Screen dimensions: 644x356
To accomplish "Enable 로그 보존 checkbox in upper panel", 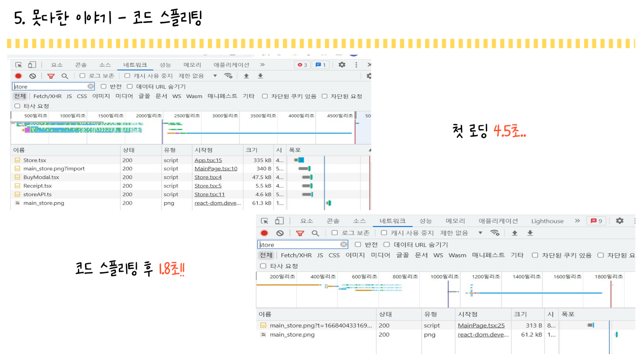I will (82, 76).
